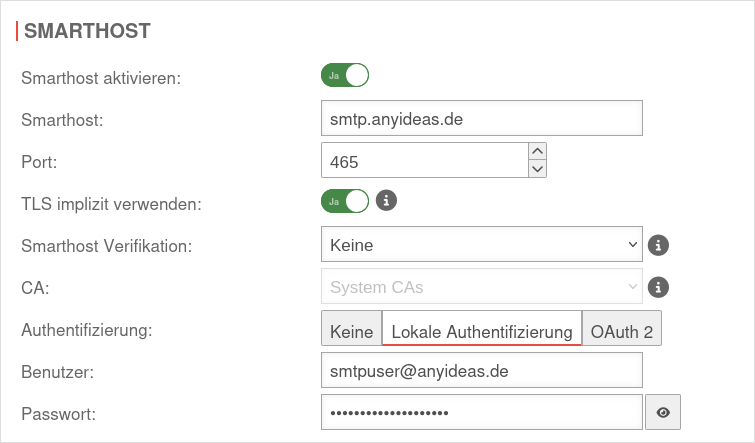The image size is (755, 443).
Task: Click the Smarthost hostname field
Action: click(481, 118)
